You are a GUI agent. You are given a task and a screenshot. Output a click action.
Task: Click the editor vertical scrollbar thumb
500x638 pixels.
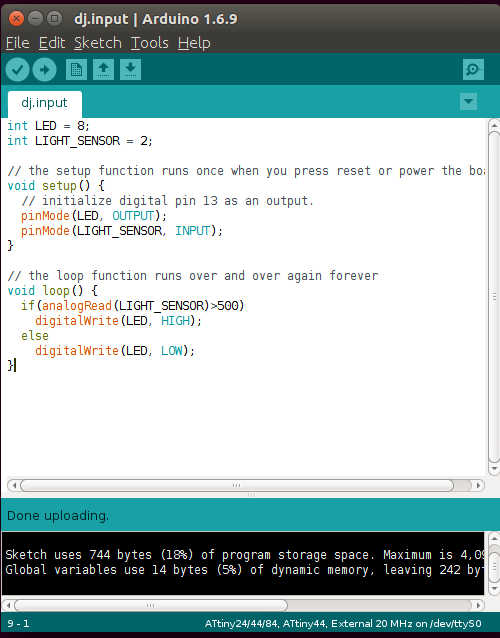tap(494, 297)
